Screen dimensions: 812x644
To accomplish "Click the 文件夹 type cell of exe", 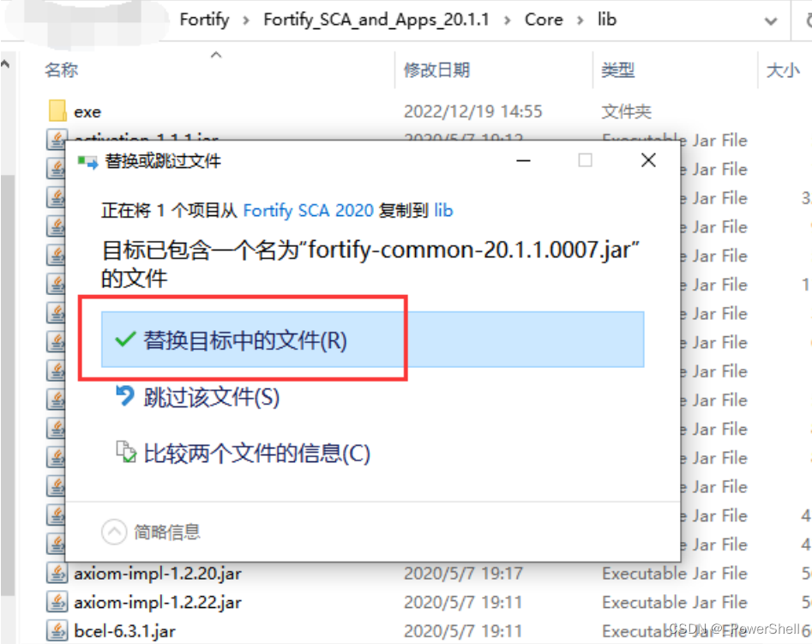I will pyautogui.click(x=626, y=111).
